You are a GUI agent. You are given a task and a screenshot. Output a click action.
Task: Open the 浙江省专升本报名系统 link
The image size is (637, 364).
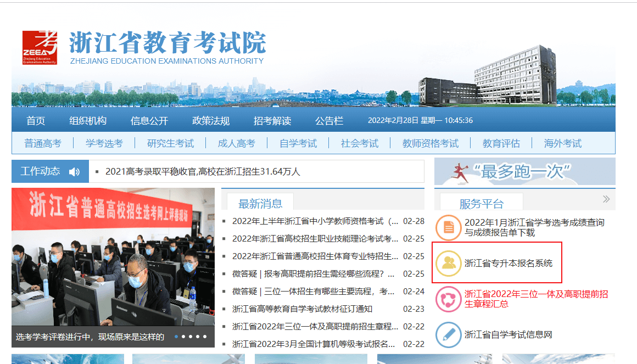pyautogui.click(x=509, y=263)
